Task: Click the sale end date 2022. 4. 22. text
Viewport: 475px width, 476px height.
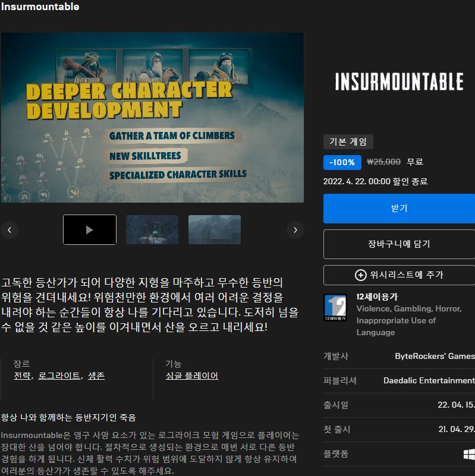Action: pyautogui.click(x=375, y=181)
